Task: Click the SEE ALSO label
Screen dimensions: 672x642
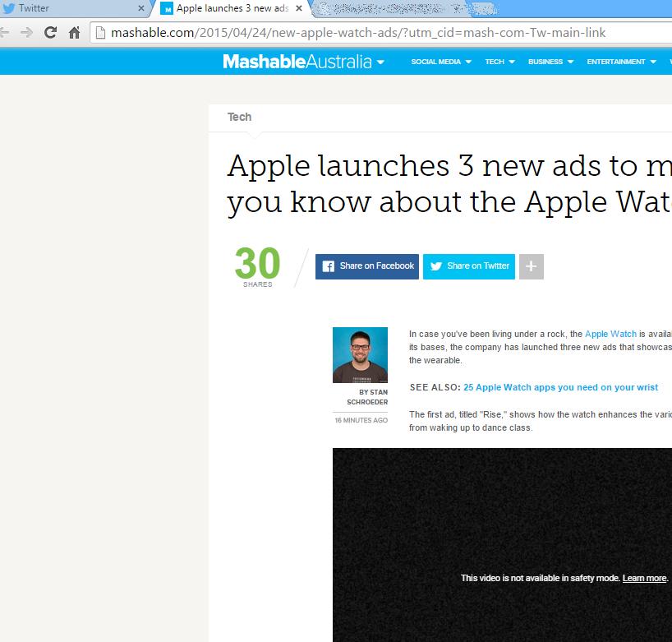Action: point(435,387)
